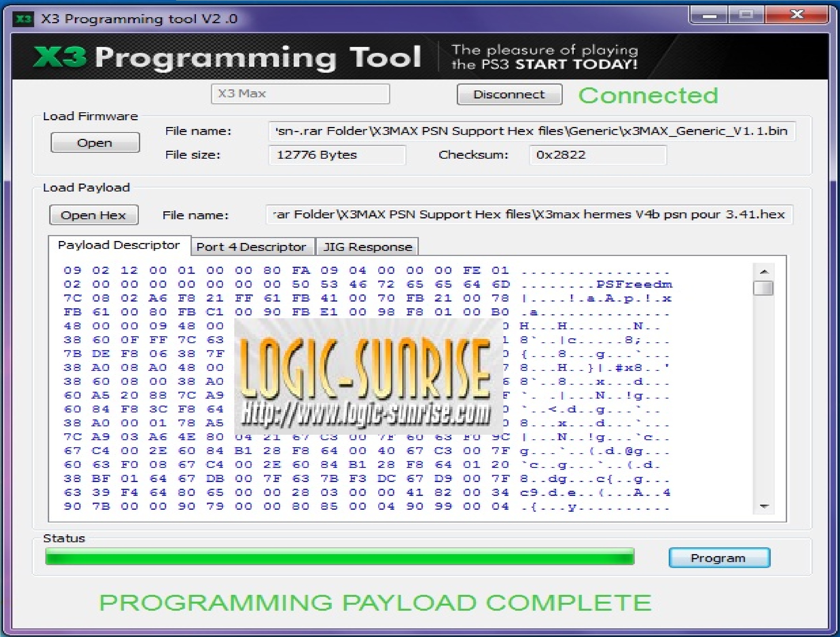Image resolution: width=840 pixels, height=637 pixels.
Task: Open a firmware file with Open button
Action: click(95, 143)
